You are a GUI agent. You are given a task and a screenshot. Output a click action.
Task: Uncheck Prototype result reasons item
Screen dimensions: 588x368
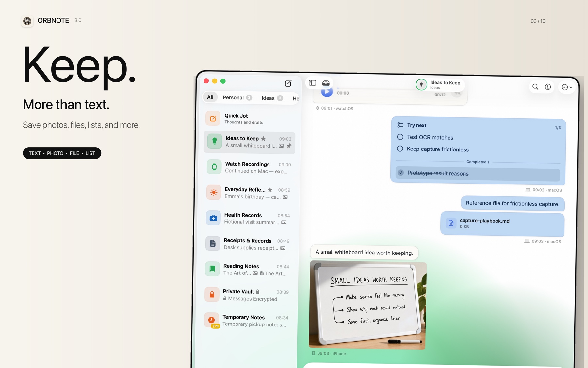[400, 173]
